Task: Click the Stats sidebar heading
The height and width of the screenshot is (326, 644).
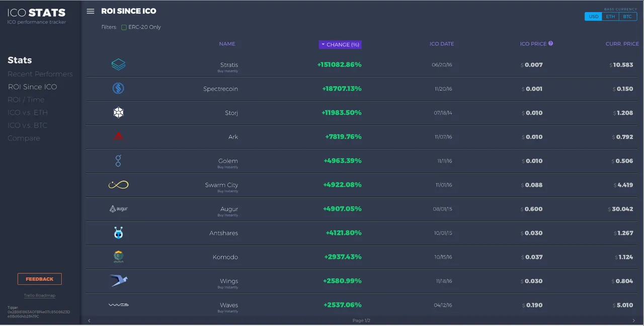Action: tap(20, 60)
